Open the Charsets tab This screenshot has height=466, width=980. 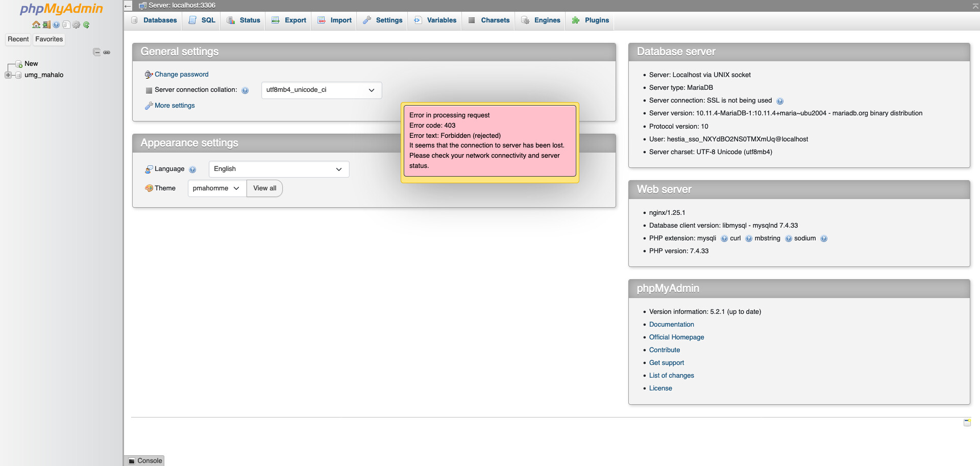(x=489, y=20)
